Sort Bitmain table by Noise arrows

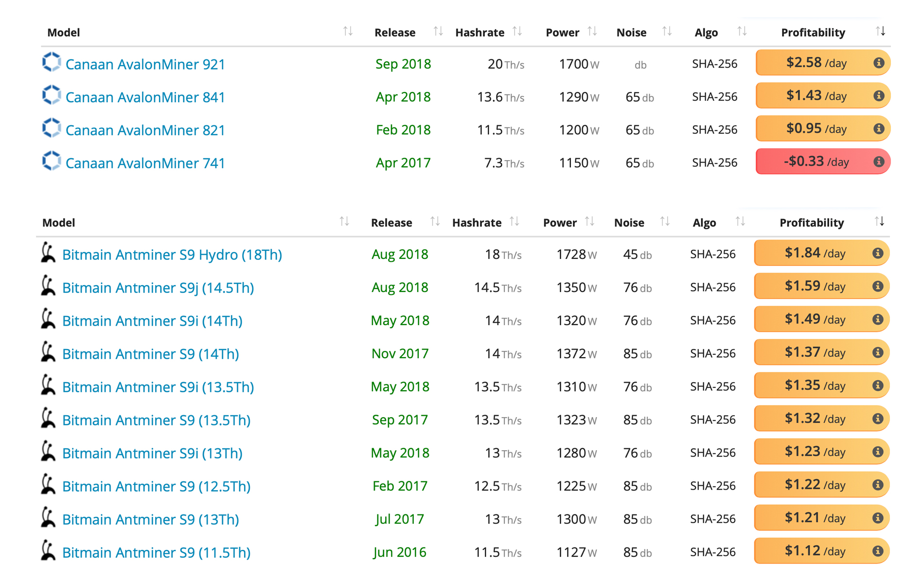(x=665, y=222)
